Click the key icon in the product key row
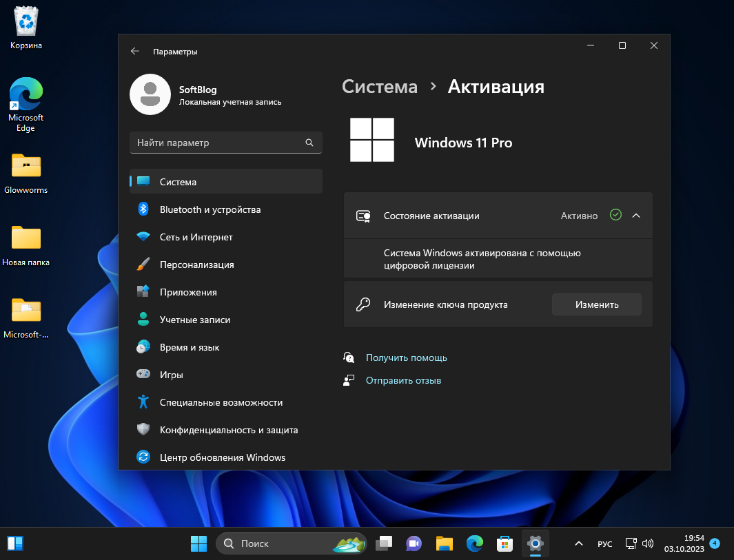This screenshot has height=560, width=734. click(x=363, y=304)
